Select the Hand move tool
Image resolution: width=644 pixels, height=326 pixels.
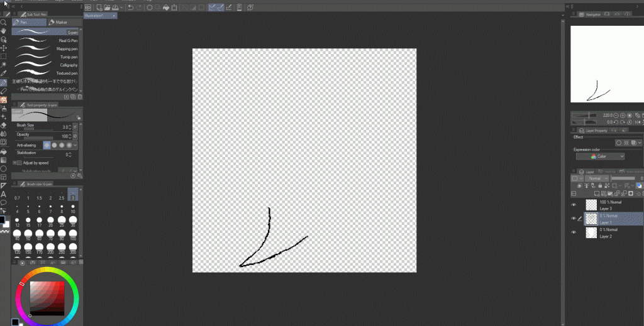point(3,30)
